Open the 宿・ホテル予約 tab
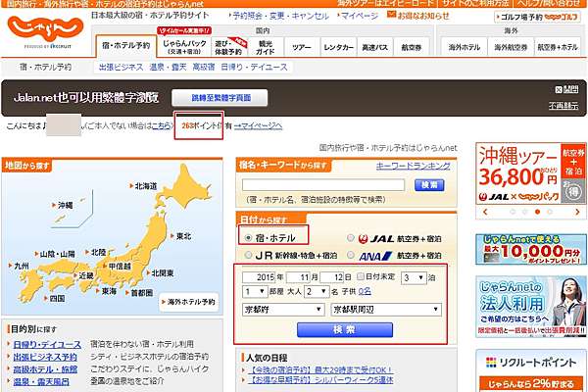Screen dimensions: 588x392 [126, 46]
